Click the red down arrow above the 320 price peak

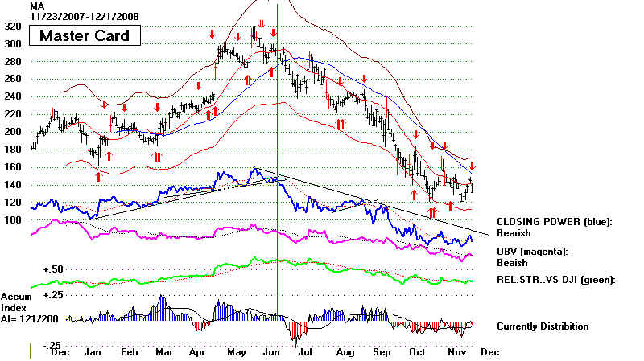pos(262,23)
